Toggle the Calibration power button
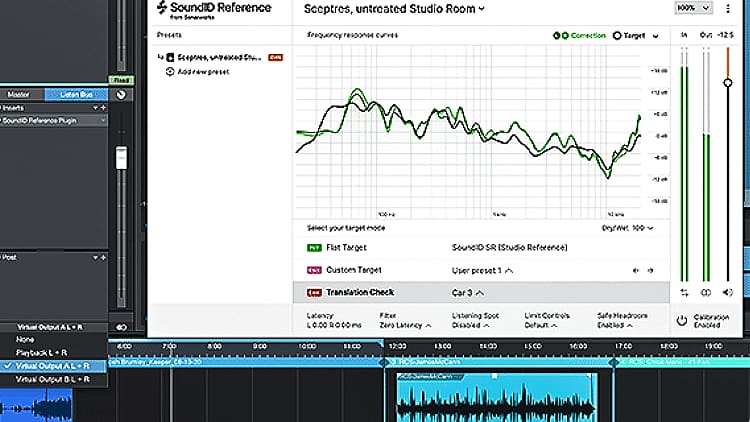750x422 pixels. click(682, 321)
